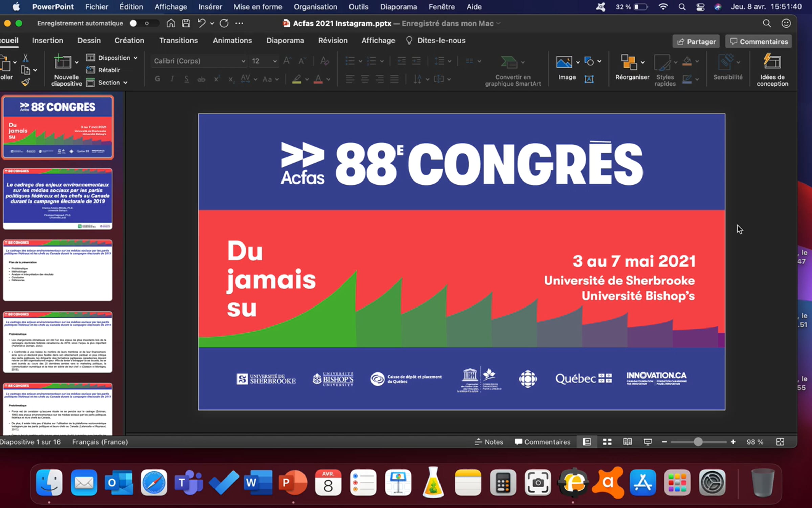Open Idées de conception pane

point(772,70)
